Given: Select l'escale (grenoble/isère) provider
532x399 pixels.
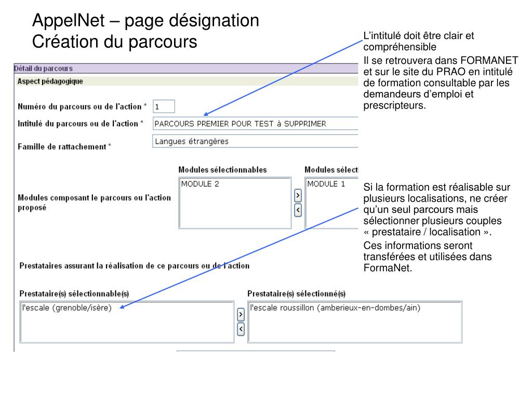Looking at the screenshot, I should coord(67,308).
